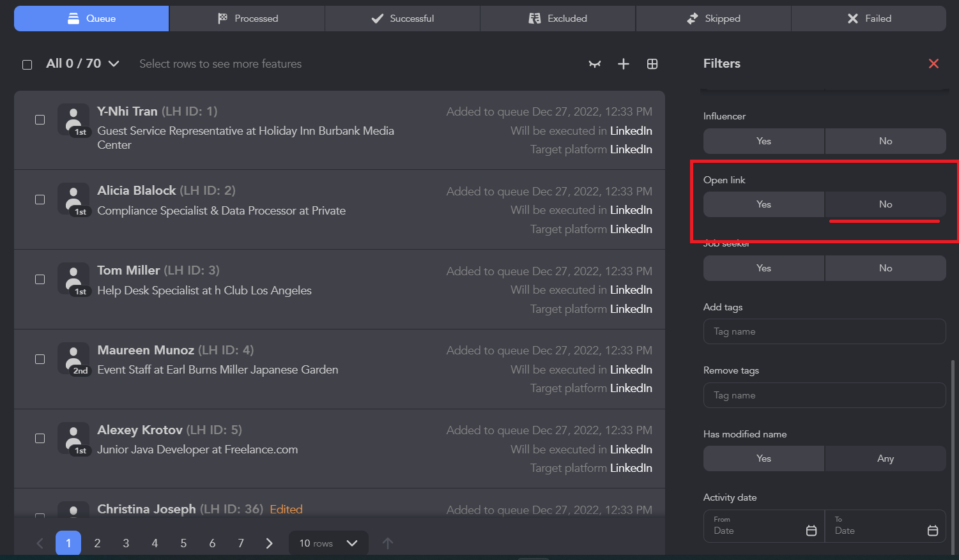Click Maureen Munoz's profile avatar icon

[x=73, y=358]
